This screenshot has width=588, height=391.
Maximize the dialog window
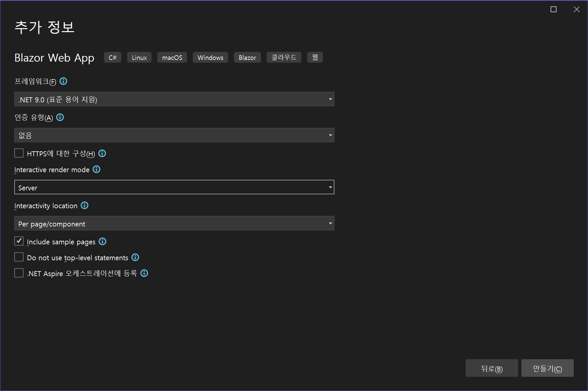(554, 9)
